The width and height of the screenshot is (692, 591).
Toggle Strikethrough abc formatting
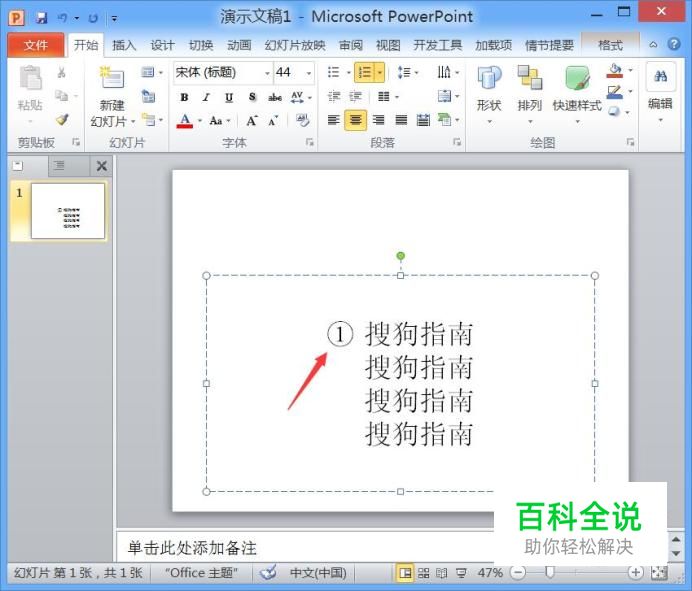click(x=275, y=97)
